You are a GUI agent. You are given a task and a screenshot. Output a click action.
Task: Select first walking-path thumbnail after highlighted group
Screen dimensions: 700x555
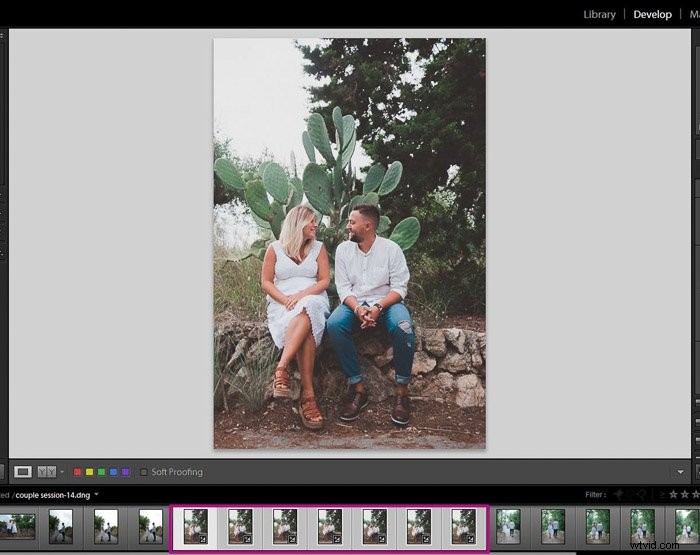pyautogui.click(x=508, y=527)
